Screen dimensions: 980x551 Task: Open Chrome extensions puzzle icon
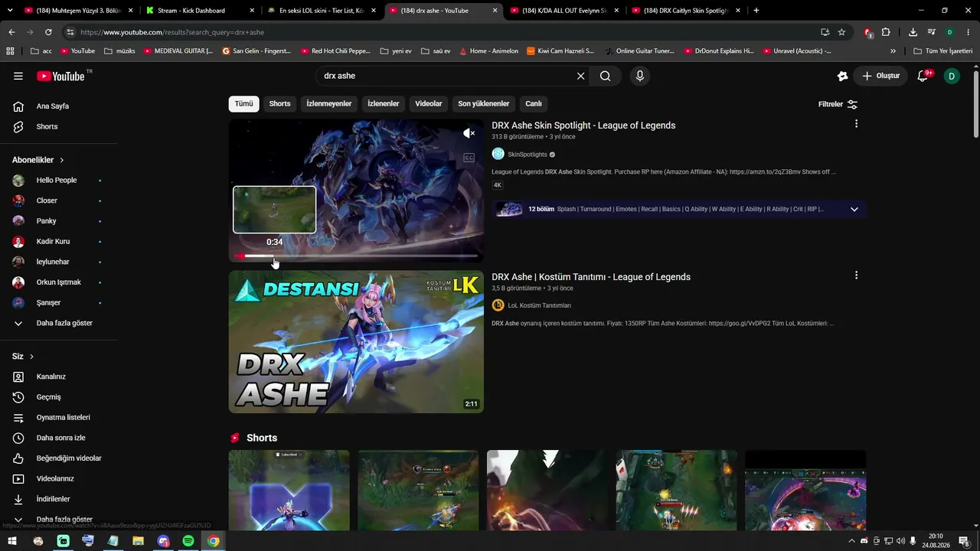click(x=886, y=32)
